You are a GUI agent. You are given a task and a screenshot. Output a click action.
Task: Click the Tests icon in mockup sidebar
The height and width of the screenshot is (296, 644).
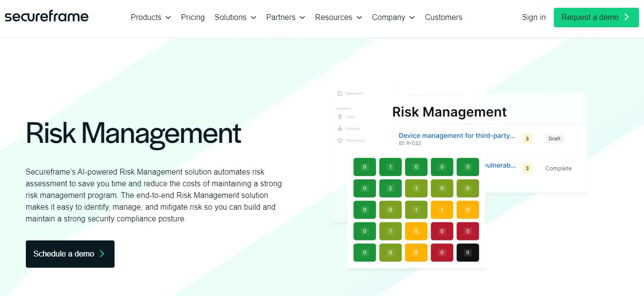(340, 117)
